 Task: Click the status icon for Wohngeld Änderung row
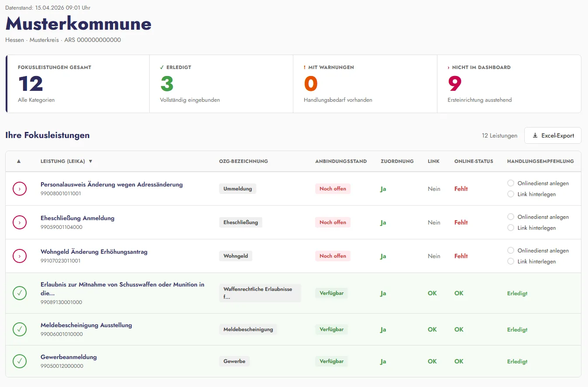[19, 256]
